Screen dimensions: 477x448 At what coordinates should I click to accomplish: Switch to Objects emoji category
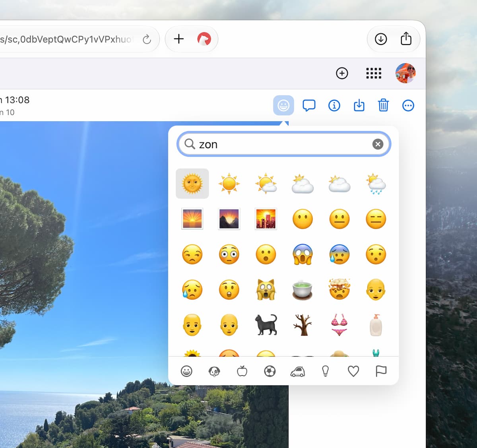(326, 371)
